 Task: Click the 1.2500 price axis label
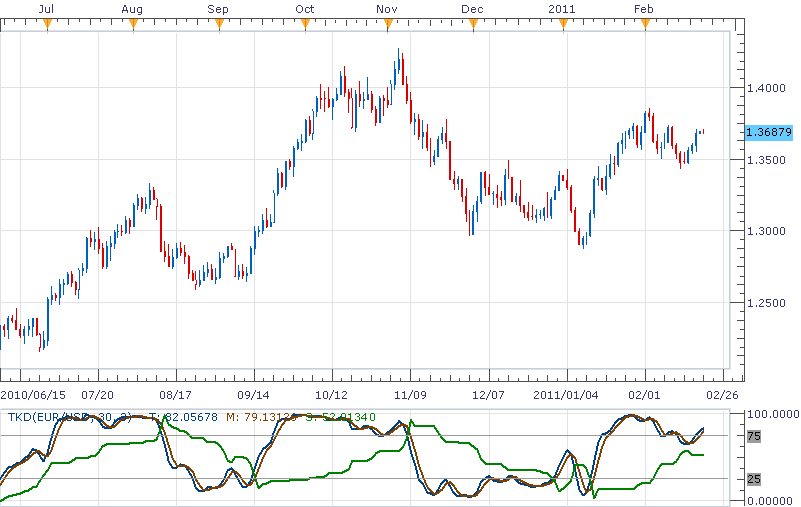766,304
